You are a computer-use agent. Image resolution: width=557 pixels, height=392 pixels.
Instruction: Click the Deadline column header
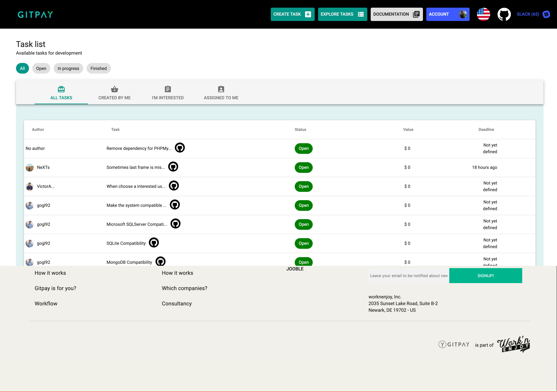(x=486, y=130)
